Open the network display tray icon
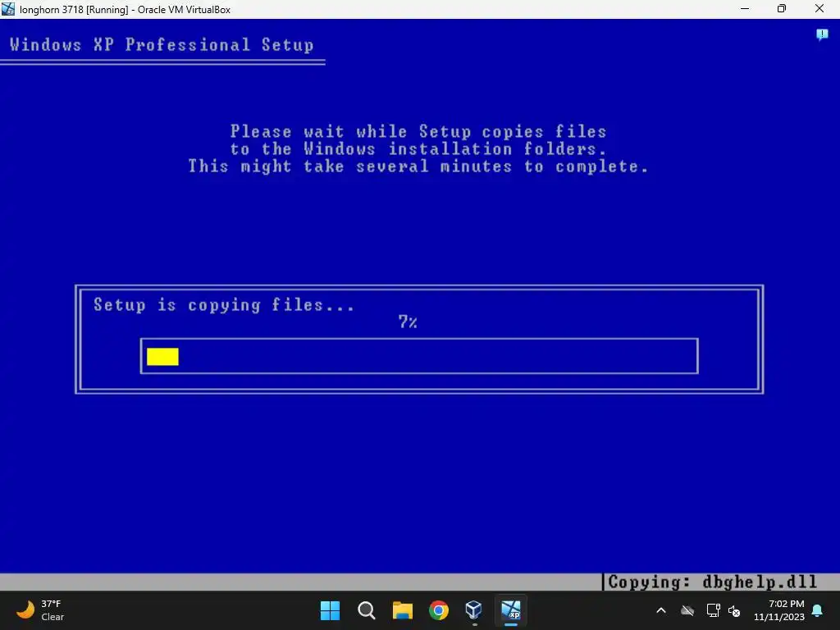Viewport: 840px width, 630px height. click(x=713, y=610)
